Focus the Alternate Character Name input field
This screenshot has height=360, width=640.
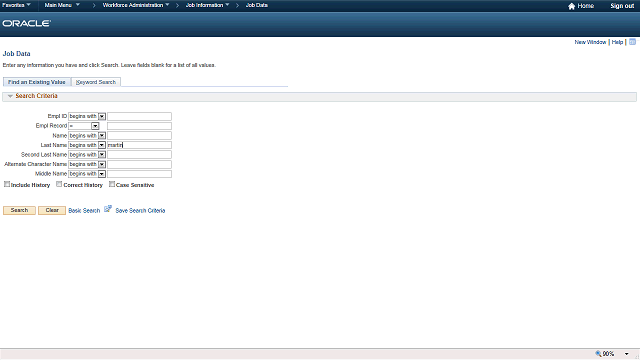[139, 164]
